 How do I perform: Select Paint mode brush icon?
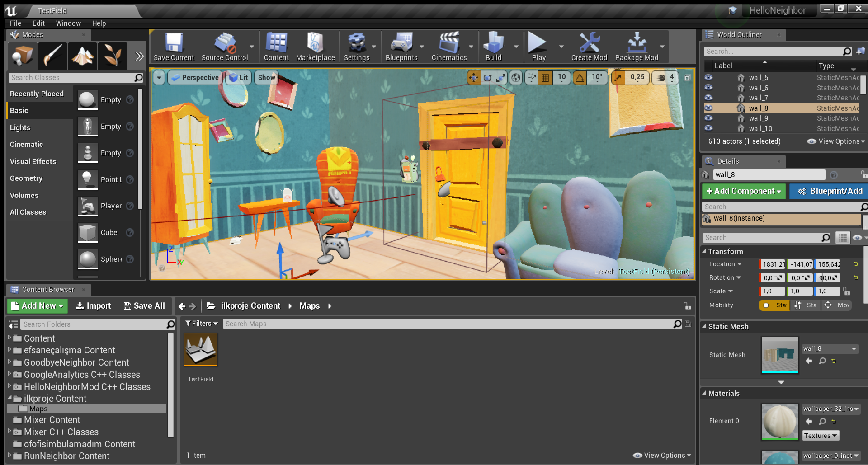(x=52, y=56)
